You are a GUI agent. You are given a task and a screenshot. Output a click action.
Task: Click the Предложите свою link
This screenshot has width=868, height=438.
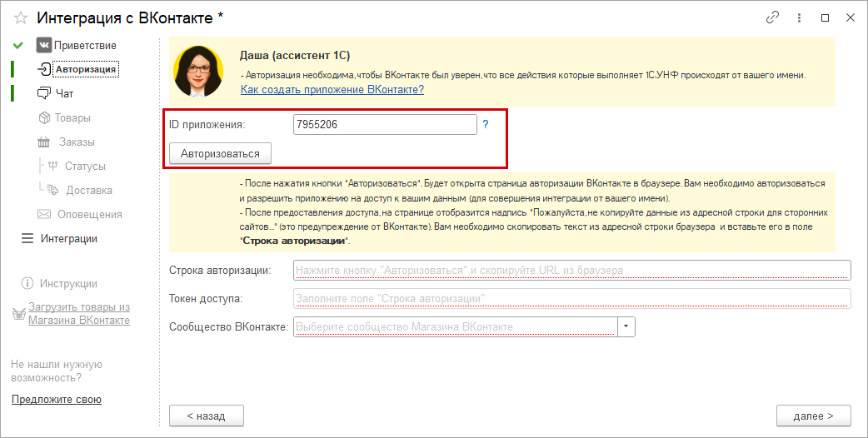coord(57,400)
